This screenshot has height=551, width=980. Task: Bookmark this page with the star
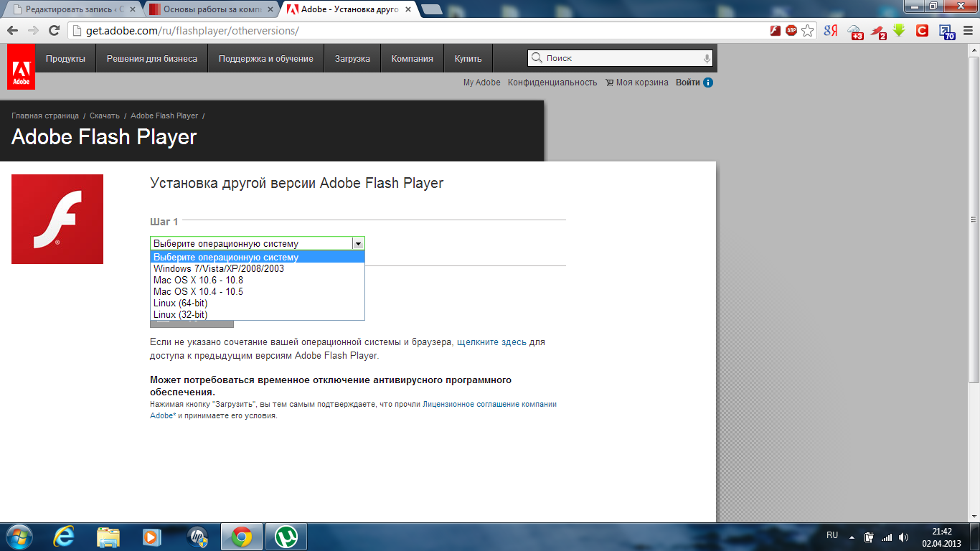pyautogui.click(x=808, y=30)
